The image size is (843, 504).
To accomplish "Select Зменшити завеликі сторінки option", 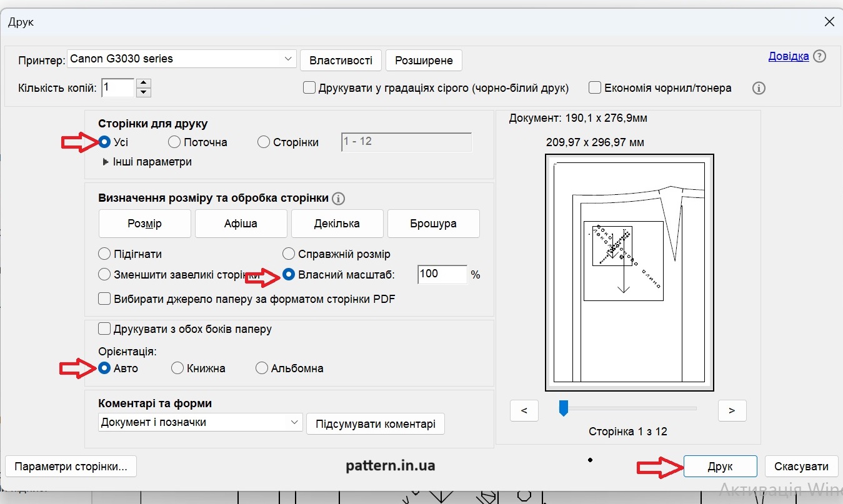I will pyautogui.click(x=105, y=274).
